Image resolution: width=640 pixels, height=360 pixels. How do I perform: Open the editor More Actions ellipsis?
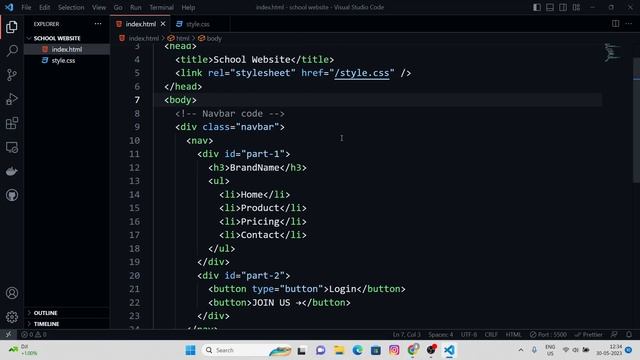629,24
